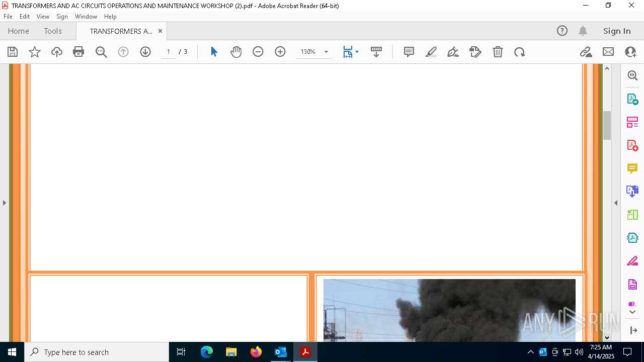The image size is (644, 362).
Task: Open search tools magnifier in right pane
Action: [x=632, y=75]
